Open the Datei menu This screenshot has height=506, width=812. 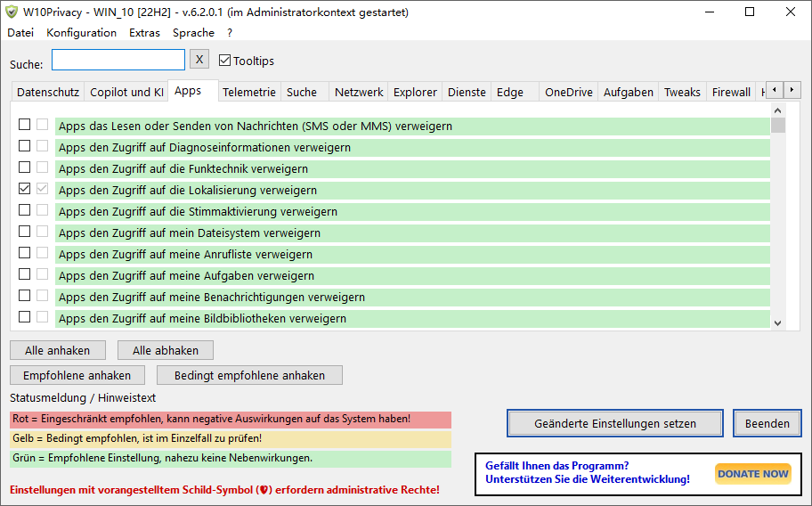[20, 33]
